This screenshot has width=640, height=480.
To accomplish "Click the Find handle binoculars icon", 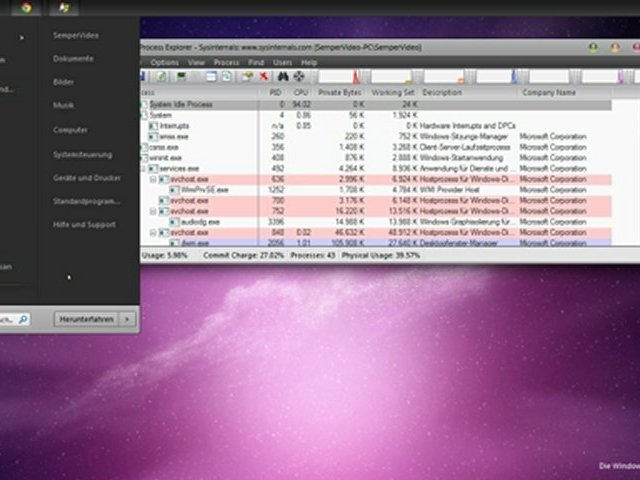I will 283,76.
